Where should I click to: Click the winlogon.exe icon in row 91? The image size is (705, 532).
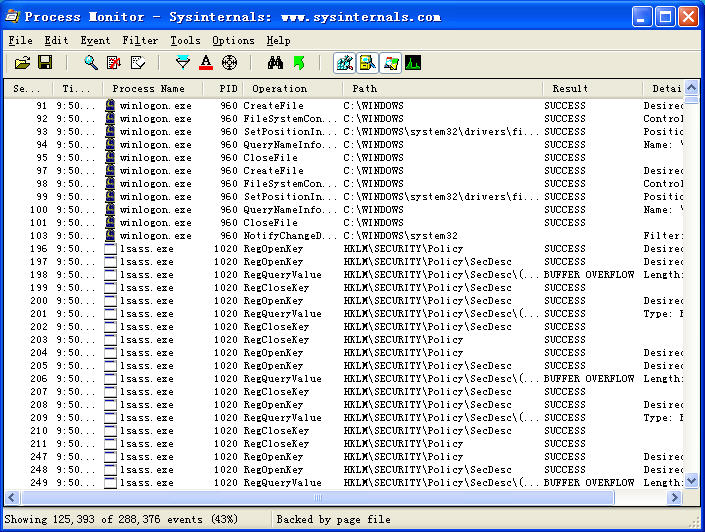[x=110, y=106]
